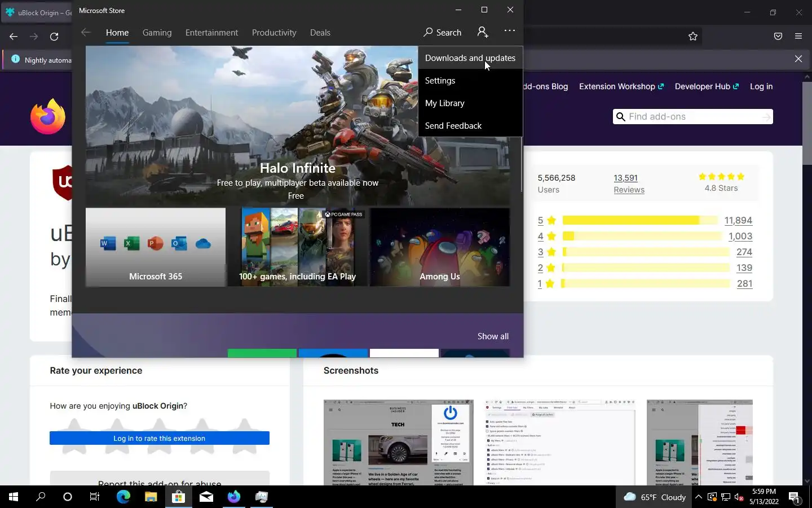
Task: Click the Store three-dots more menu icon
Action: point(510,30)
